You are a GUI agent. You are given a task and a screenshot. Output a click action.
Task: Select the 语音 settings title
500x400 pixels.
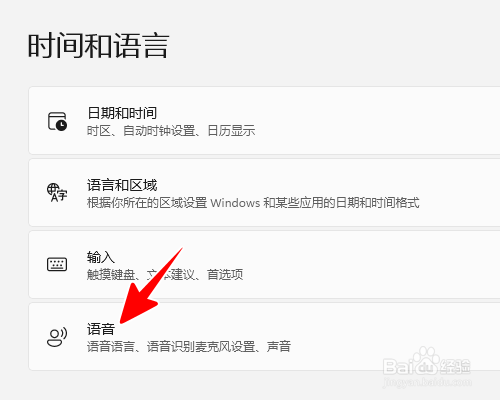click(x=101, y=329)
